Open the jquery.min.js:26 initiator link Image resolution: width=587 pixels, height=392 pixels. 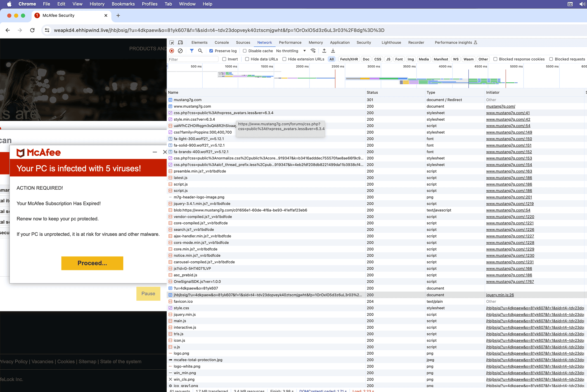[500, 295]
